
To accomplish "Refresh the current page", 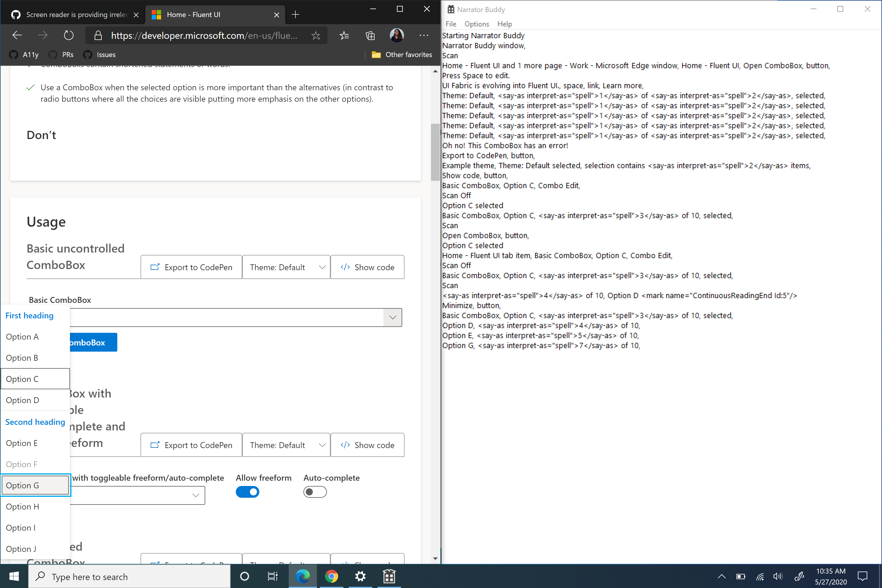I will pyautogui.click(x=68, y=35).
